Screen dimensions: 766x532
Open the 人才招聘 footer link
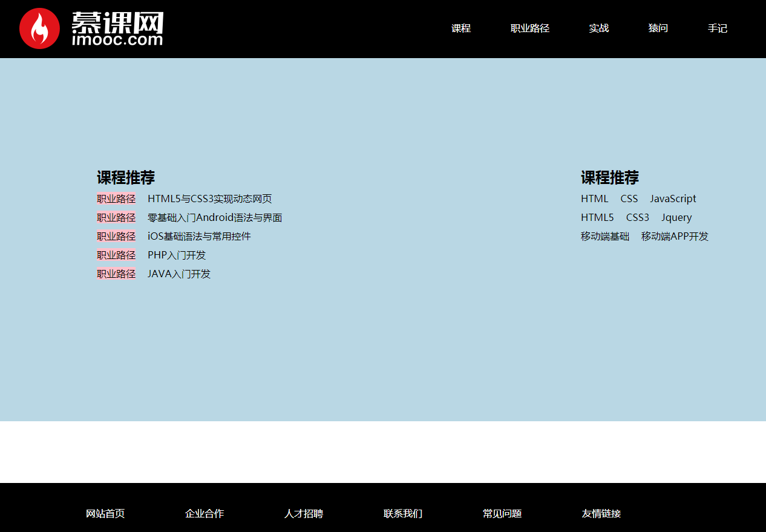[304, 513]
